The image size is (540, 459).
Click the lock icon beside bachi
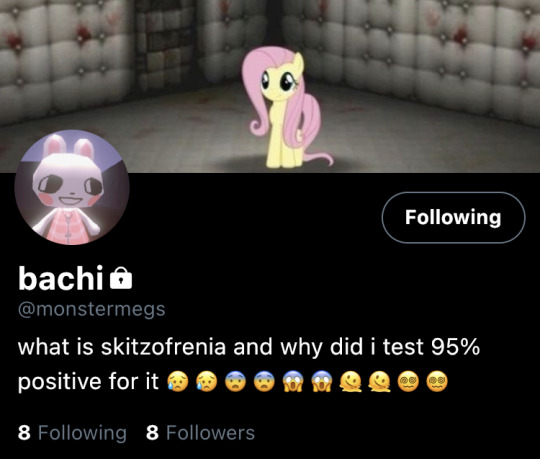click(x=121, y=278)
